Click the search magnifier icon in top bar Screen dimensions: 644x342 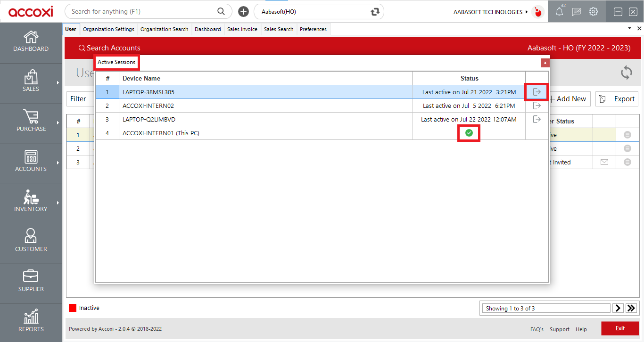pos(221,11)
